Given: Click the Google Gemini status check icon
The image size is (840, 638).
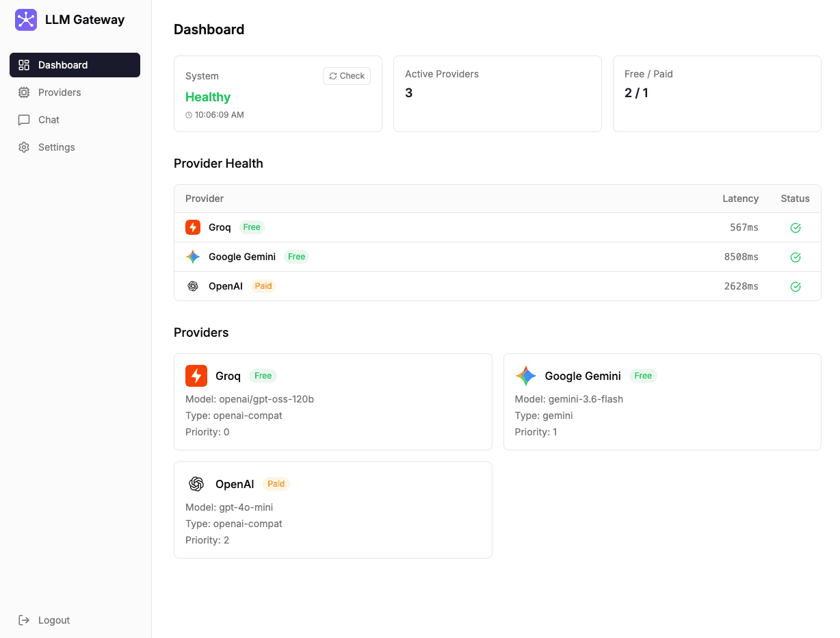Looking at the screenshot, I should pyautogui.click(x=796, y=257).
